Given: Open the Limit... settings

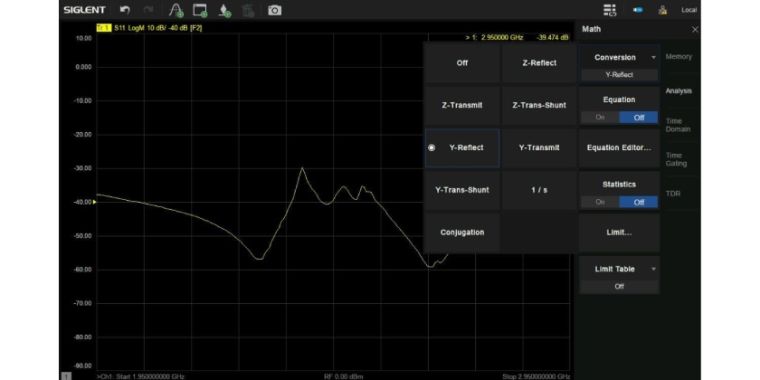Looking at the screenshot, I should pyautogui.click(x=619, y=232).
